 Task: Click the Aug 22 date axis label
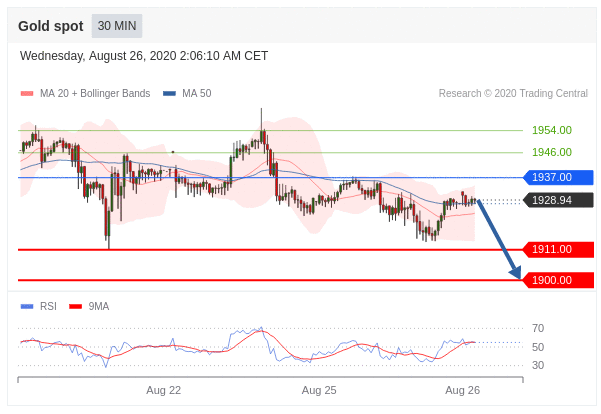(163, 390)
